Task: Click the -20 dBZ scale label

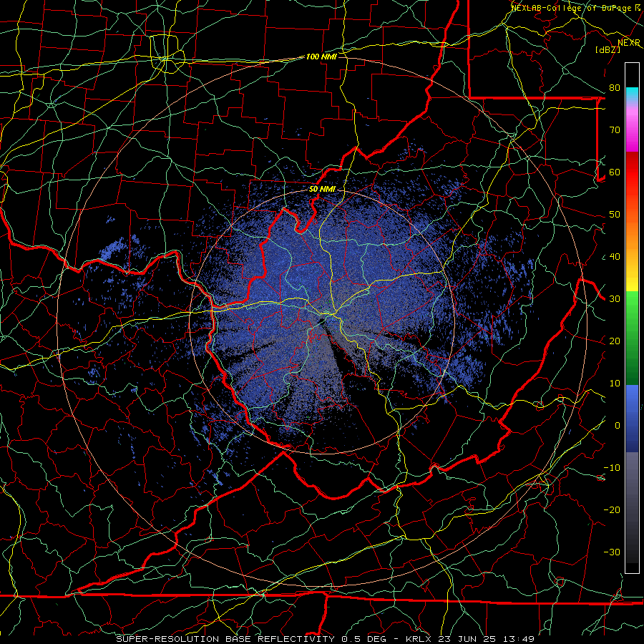Action: point(612,509)
